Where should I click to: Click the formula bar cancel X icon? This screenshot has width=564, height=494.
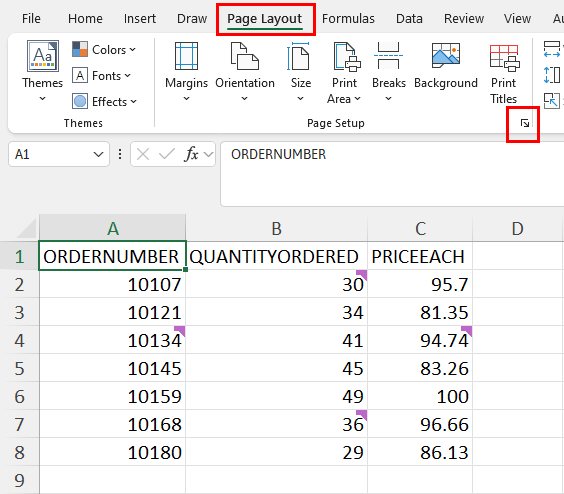(x=143, y=154)
